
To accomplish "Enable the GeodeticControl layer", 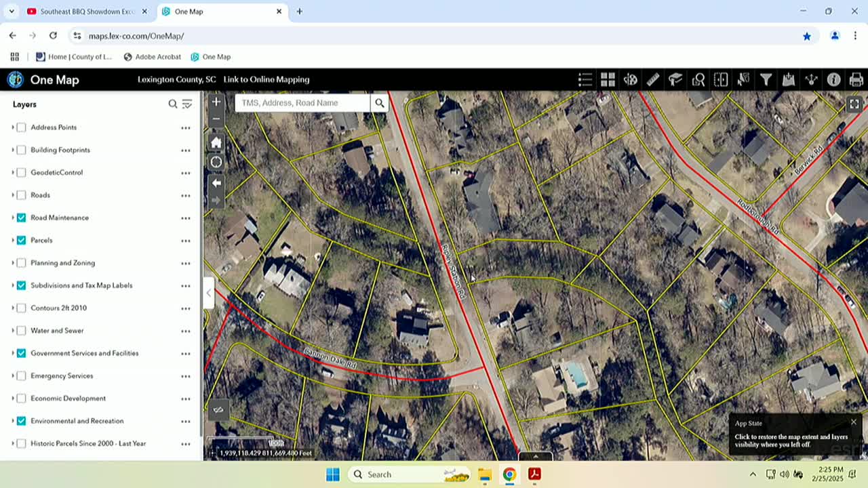I will 22,173.
